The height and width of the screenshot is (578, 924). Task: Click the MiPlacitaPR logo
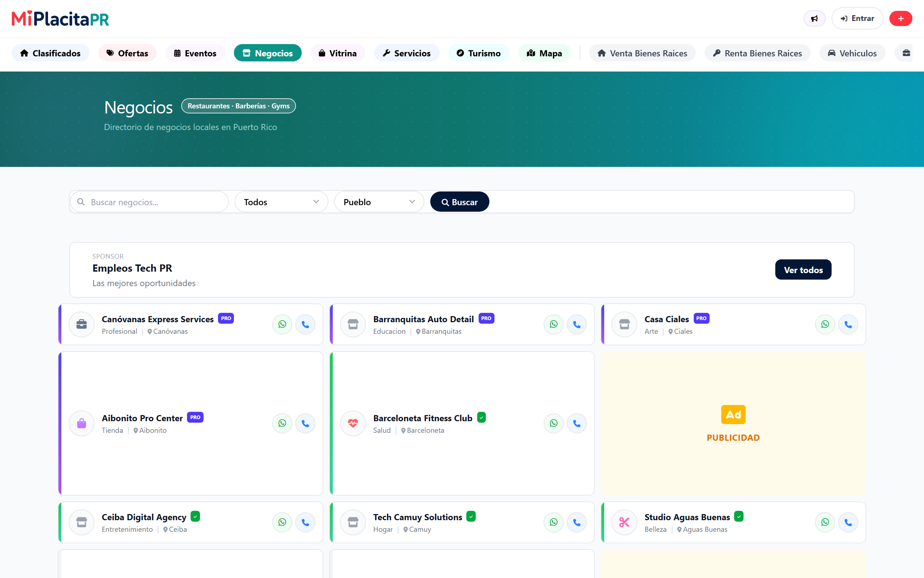pos(60,18)
